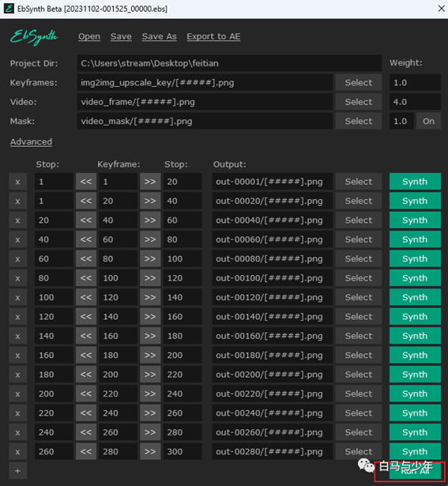448x486 pixels.
Task: Click the >> button beside keyframe 100
Action: coord(150,278)
